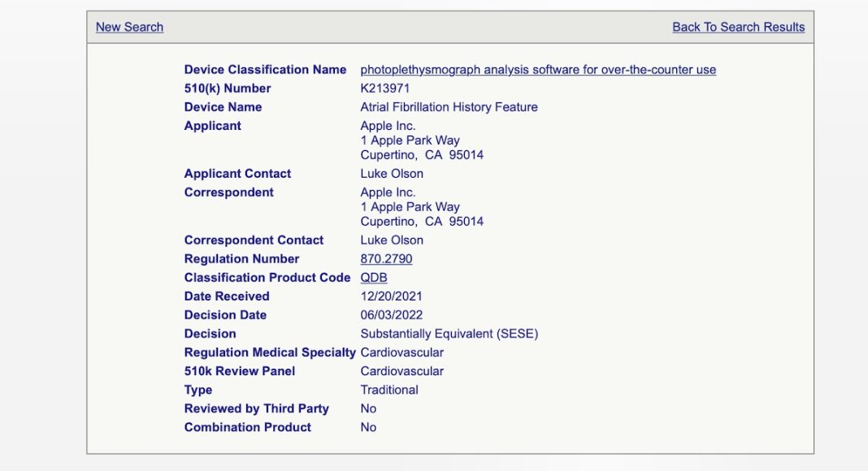Click the Reviewed by Third Party label
This screenshot has height=471, width=868.
click(256, 408)
